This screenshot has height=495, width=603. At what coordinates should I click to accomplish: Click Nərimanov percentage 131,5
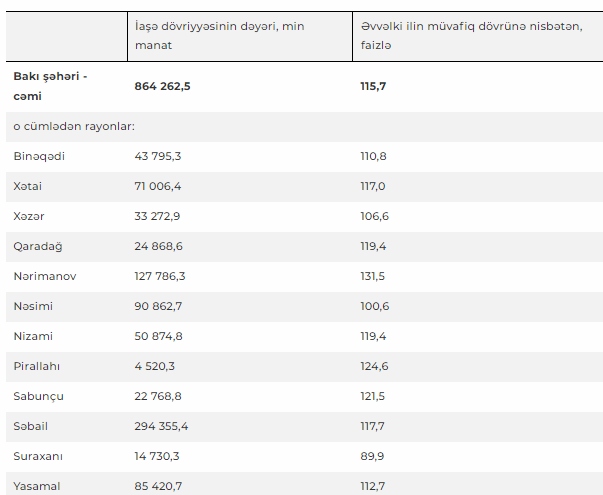(x=372, y=276)
